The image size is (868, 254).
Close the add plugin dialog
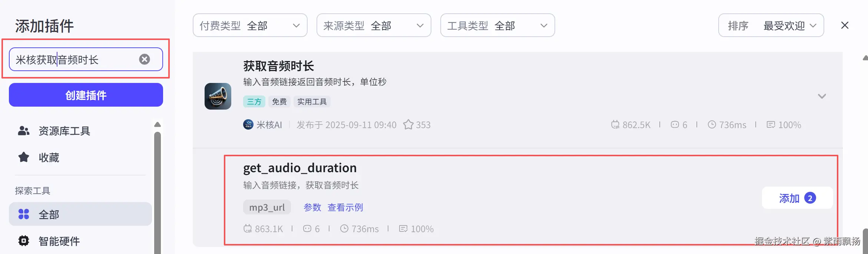(x=845, y=25)
